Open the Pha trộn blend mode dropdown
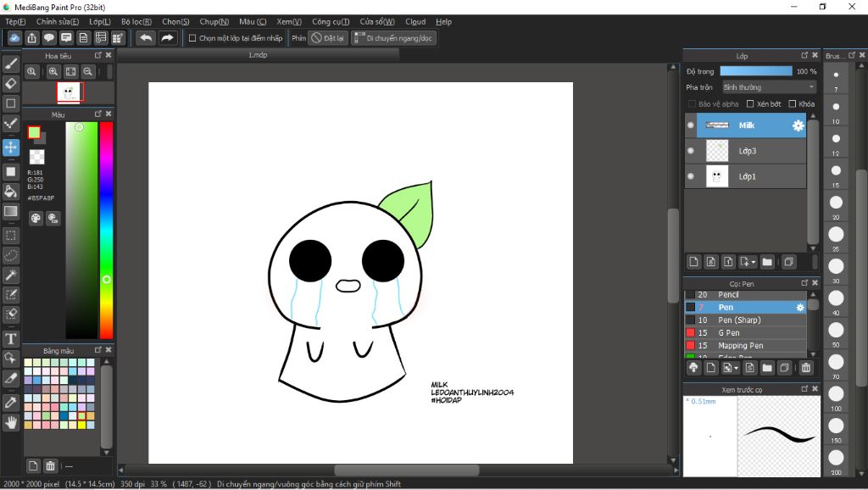This screenshot has width=868, height=490. pos(768,87)
